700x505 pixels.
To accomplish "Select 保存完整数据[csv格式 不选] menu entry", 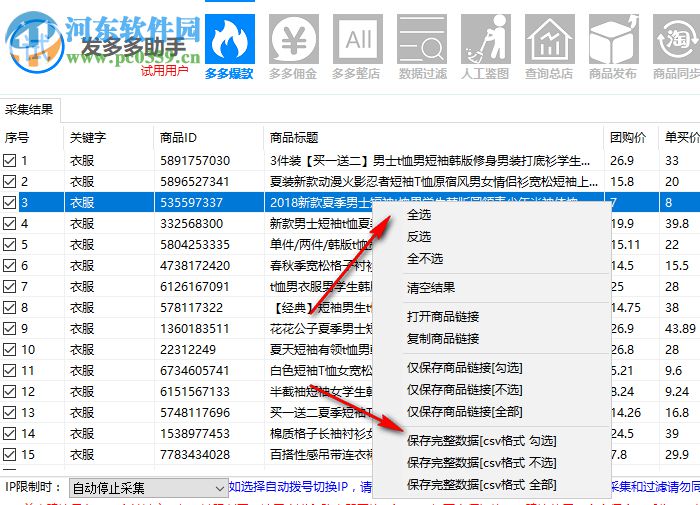I will (x=482, y=463).
